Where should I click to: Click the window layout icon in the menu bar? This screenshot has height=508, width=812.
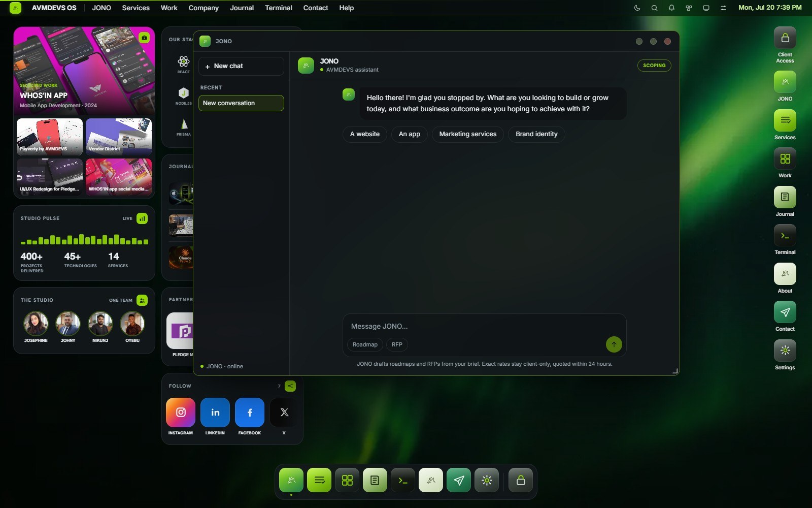689,8
